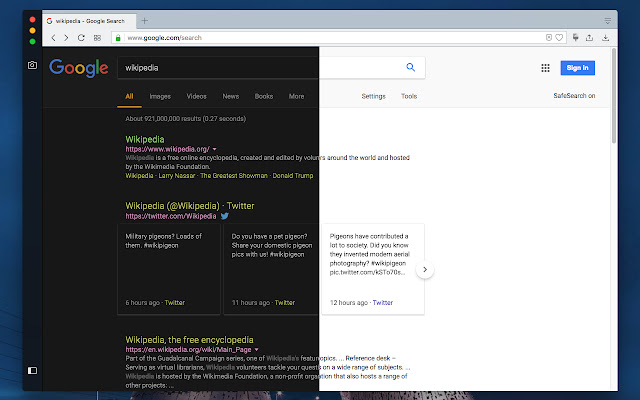The width and height of the screenshot is (640, 400).
Task: Toggle the sidebar panel icon at bottom left
Action: point(32,370)
